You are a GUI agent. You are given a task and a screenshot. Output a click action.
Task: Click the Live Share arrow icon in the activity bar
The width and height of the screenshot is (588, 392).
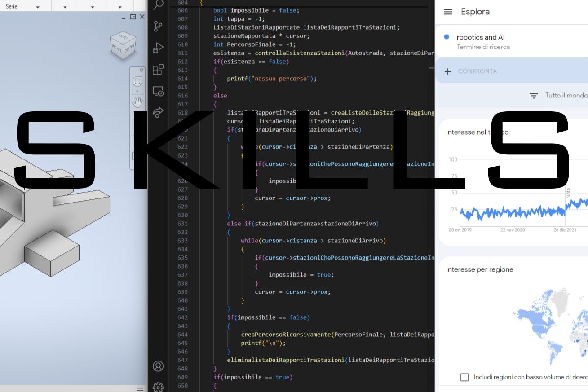(158, 112)
